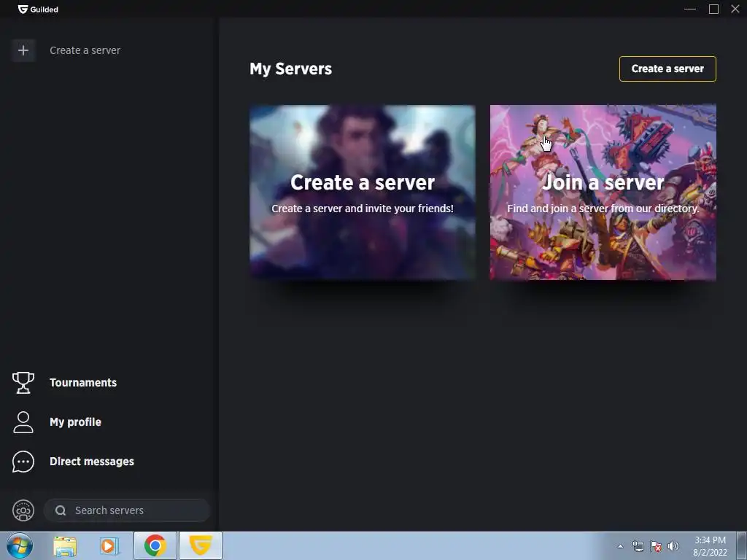This screenshot has width=747, height=560.
Task: Select the Direct messages menu label
Action: [92, 462]
